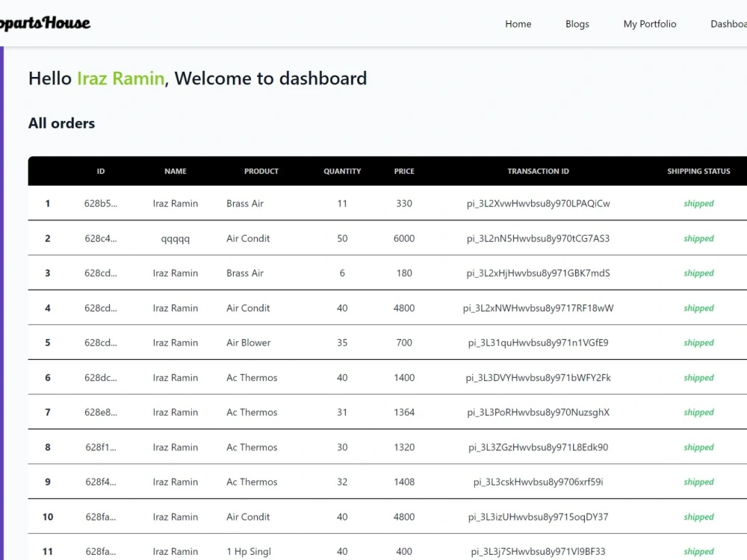The width and height of the screenshot is (747, 560).
Task: Click transaction pi_3L31quHwvbsu8y971n1VGfE9
Action: (x=538, y=343)
